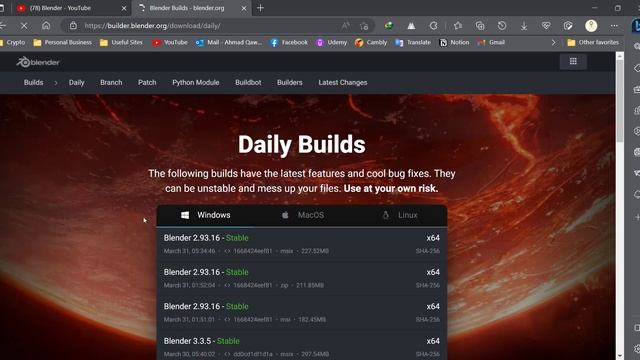Screen dimensions: 640x360
Task: Close the Blender Builds tab
Action: point(244,8)
